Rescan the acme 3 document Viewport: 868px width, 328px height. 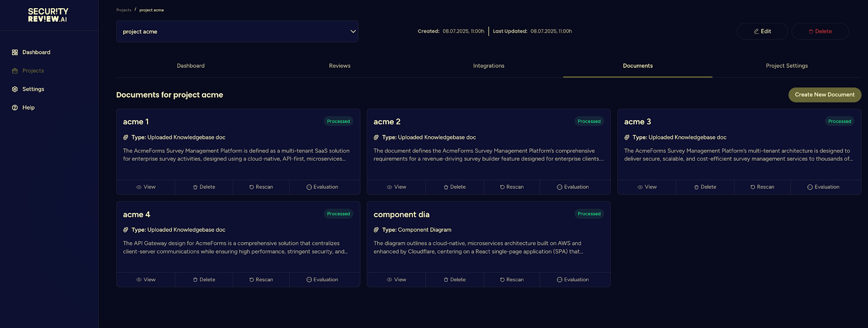click(762, 187)
